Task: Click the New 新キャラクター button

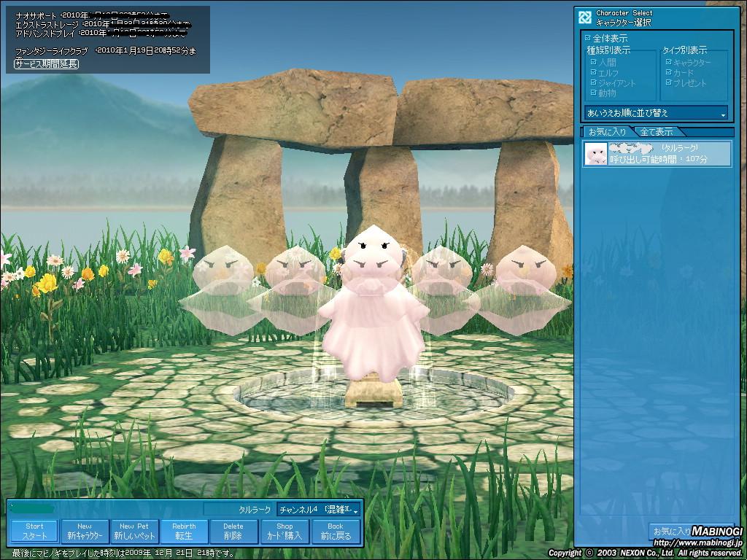Action: click(x=85, y=531)
